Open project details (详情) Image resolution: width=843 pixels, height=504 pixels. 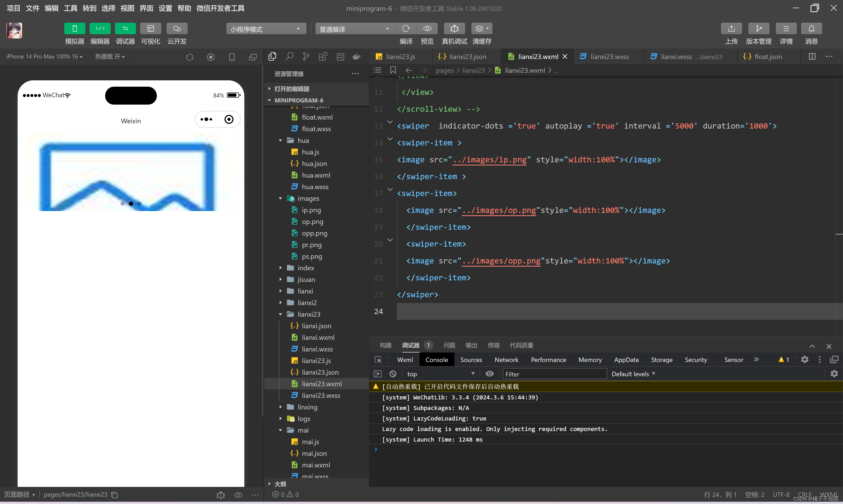786,28
